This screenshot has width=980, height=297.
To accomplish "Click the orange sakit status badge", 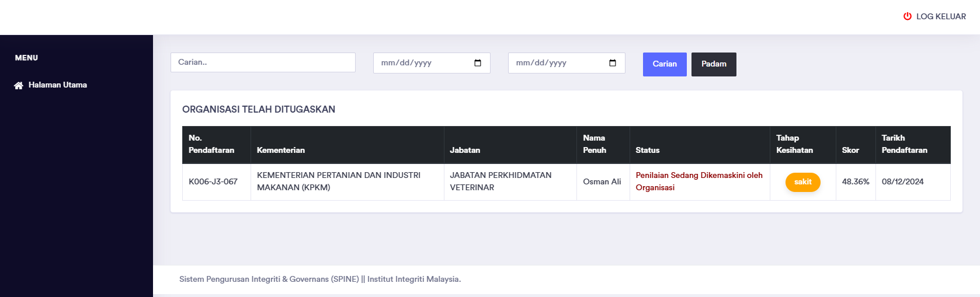I will click(x=802, y=182).
